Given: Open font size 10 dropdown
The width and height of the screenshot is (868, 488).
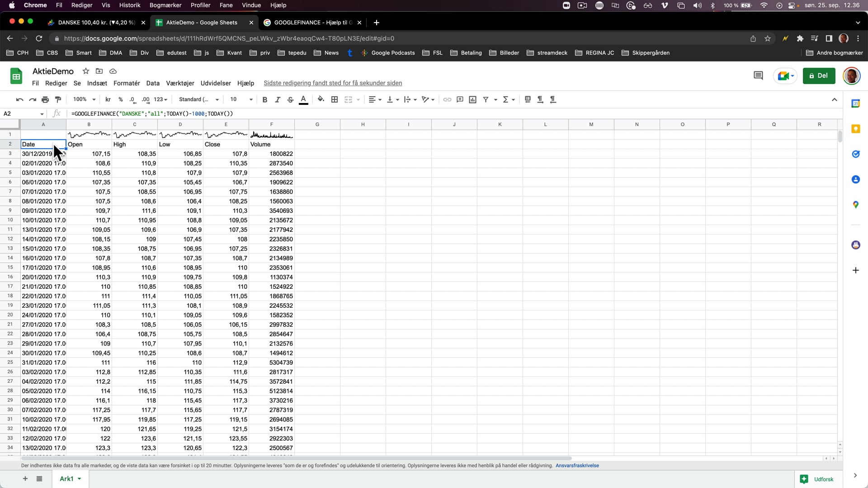Looking at the screenshot, I should [241, 99].
